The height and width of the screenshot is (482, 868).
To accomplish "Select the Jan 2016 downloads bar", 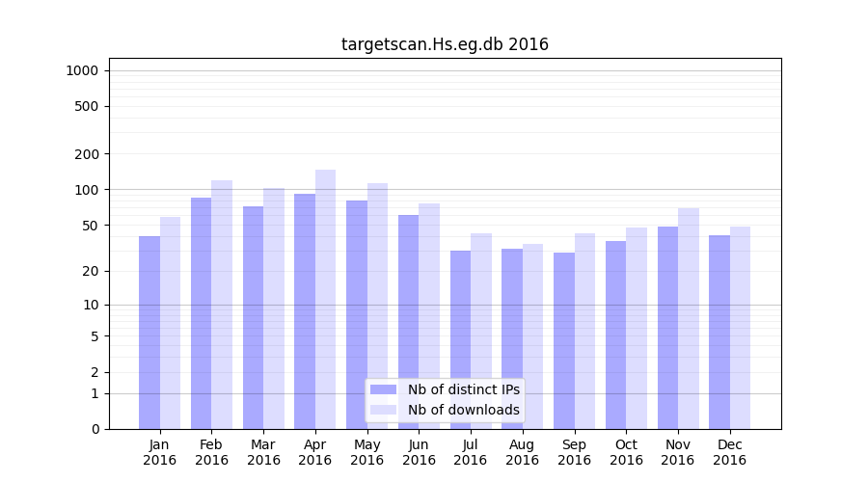I will (x=170, y=323).
